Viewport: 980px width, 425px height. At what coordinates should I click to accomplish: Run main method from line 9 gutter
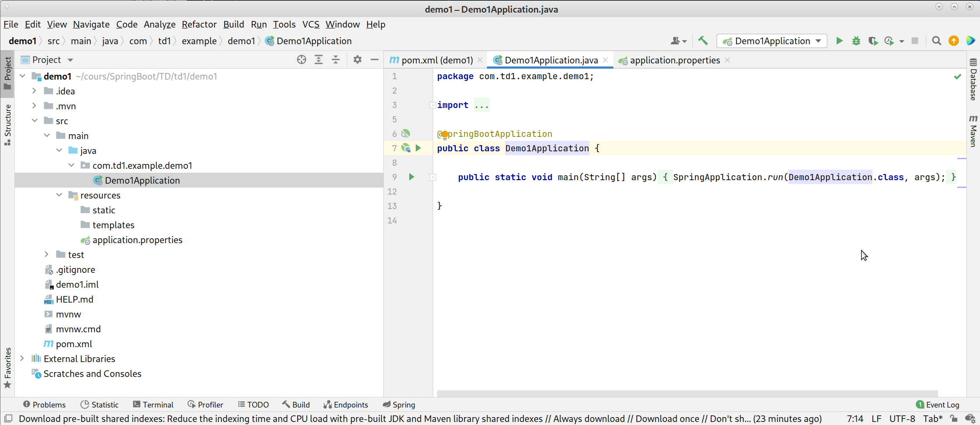tap(411, 177)
